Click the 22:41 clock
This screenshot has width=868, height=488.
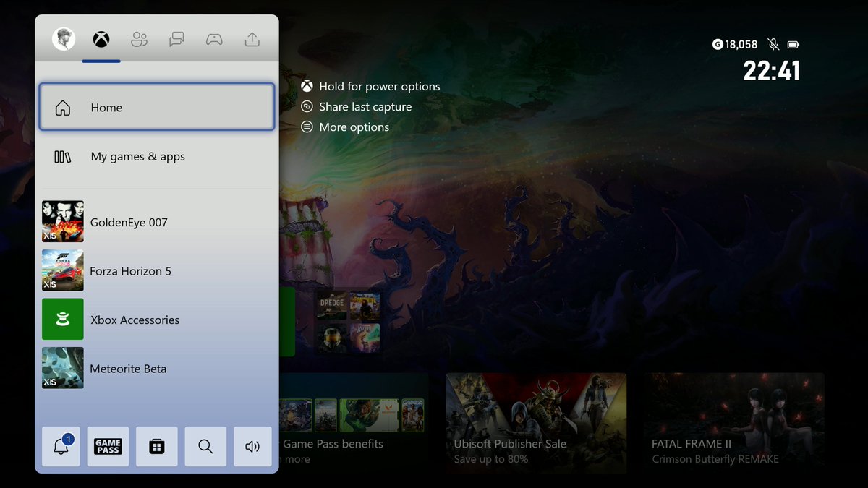(x=772, y=70)
